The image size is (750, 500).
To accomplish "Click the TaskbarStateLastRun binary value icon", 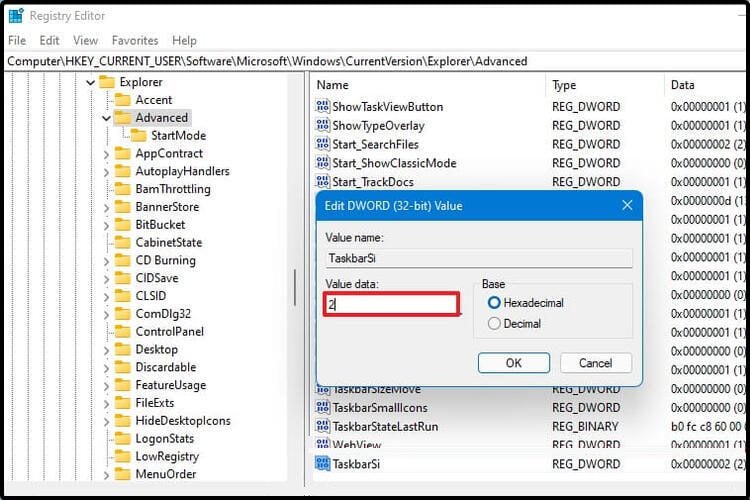I will 322,426.
